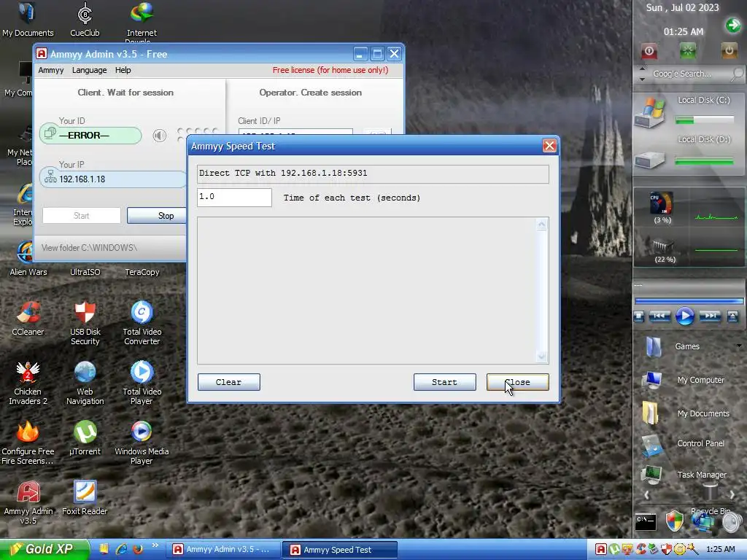Click the Ammyy tray icon in system tray
This screenshot has width=747, height=560.
point(601,550)
